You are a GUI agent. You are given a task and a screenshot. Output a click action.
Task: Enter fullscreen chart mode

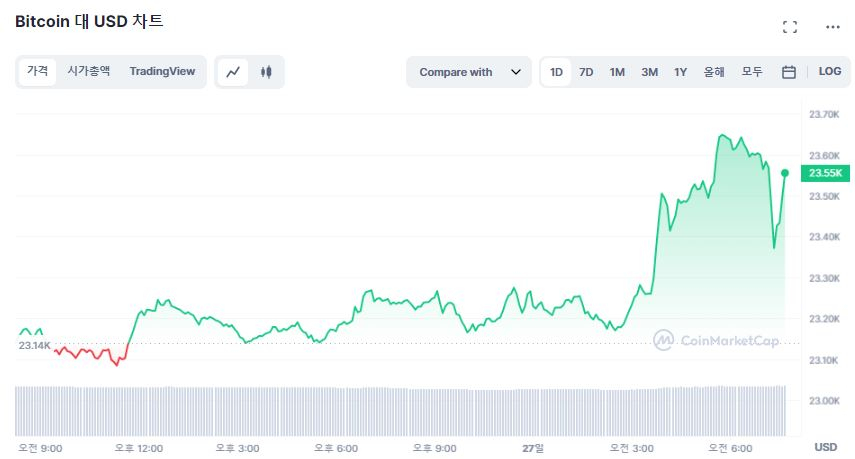coord(790,27)
